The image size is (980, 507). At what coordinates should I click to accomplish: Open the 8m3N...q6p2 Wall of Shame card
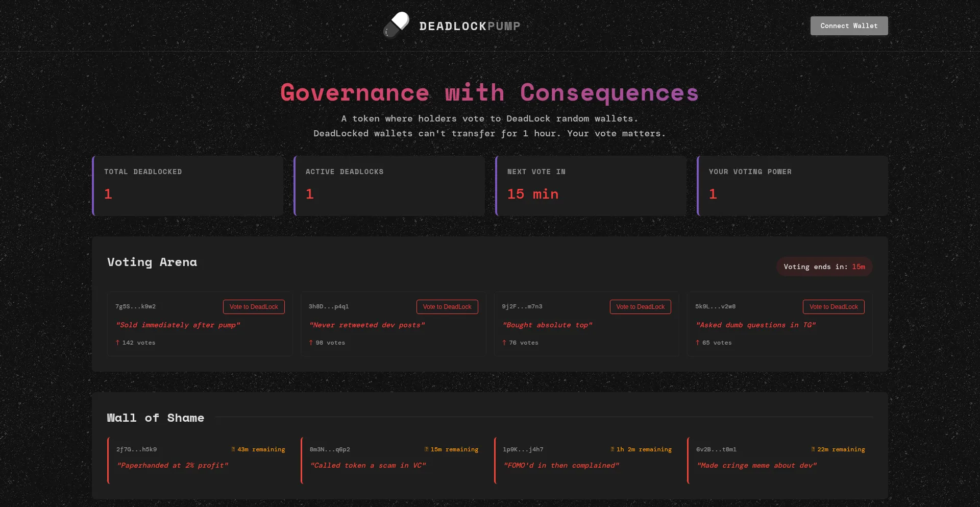(393, 461)
